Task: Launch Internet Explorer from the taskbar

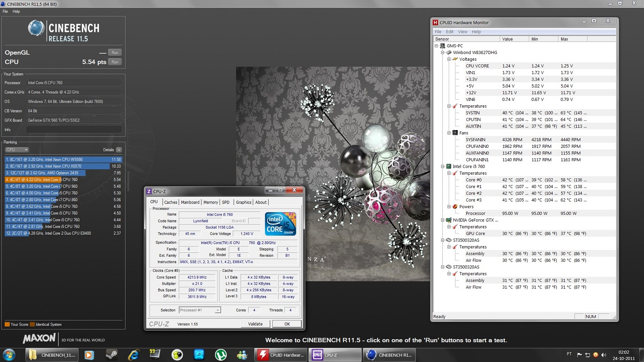Action: pos(133,355)
